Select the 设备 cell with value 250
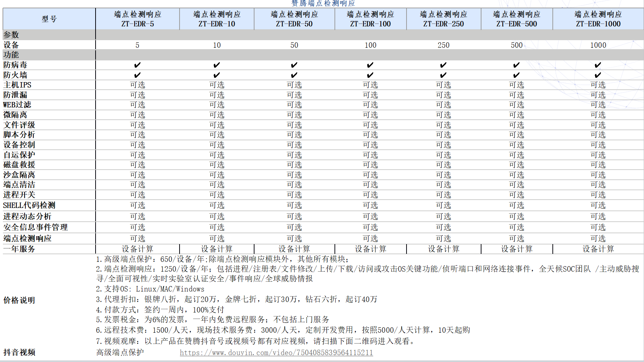The width and height of the screenshot is (644, 362). tap(443, 45)
